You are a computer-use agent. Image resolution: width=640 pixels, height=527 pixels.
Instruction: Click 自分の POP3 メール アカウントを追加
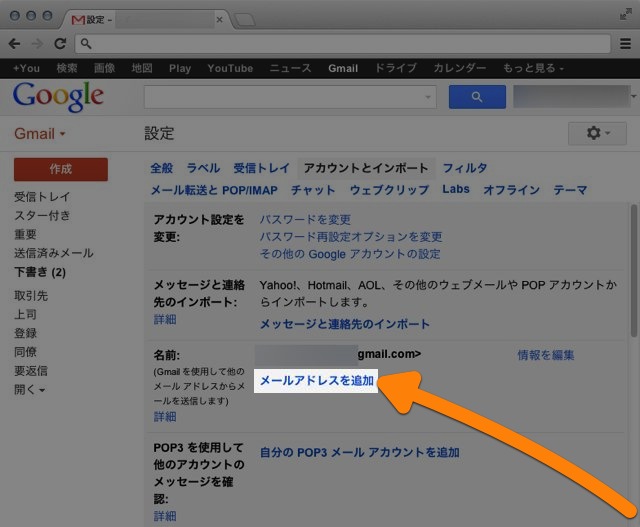(x=360, y=453)
